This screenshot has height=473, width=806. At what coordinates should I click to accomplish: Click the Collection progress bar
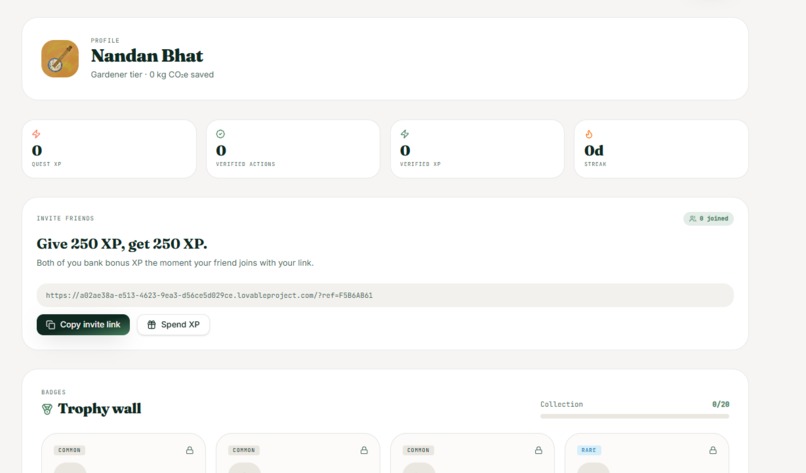pyautogui.click(x=635, y=416)
